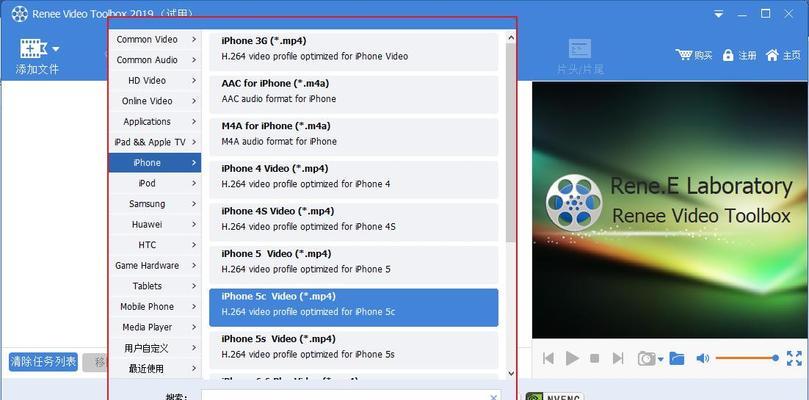This screenshot has width=809, height=400.
Task: Open the 最近使用 category
Action: tap(155, 369)
